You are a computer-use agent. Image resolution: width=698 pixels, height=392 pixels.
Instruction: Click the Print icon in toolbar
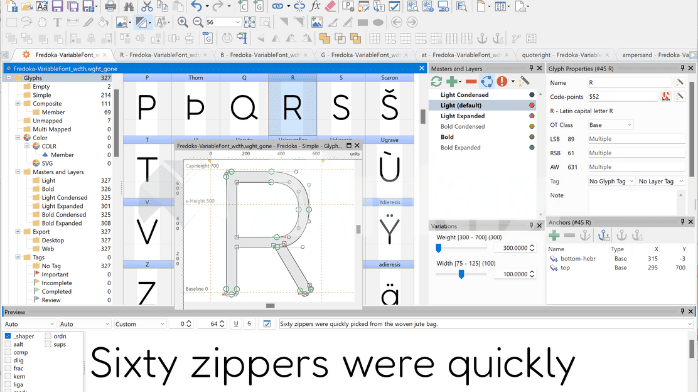coord(110,6)
